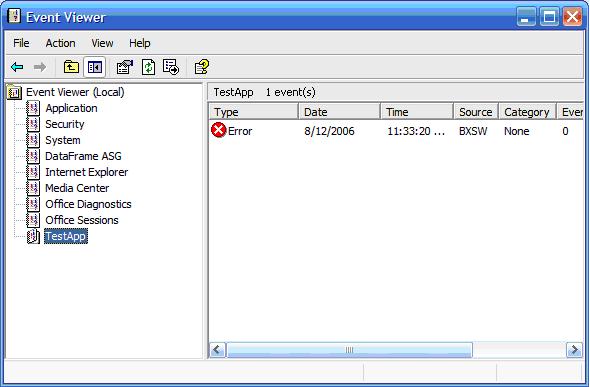
Task: Click the 8/12/2006 date cell
Action: 329,131
